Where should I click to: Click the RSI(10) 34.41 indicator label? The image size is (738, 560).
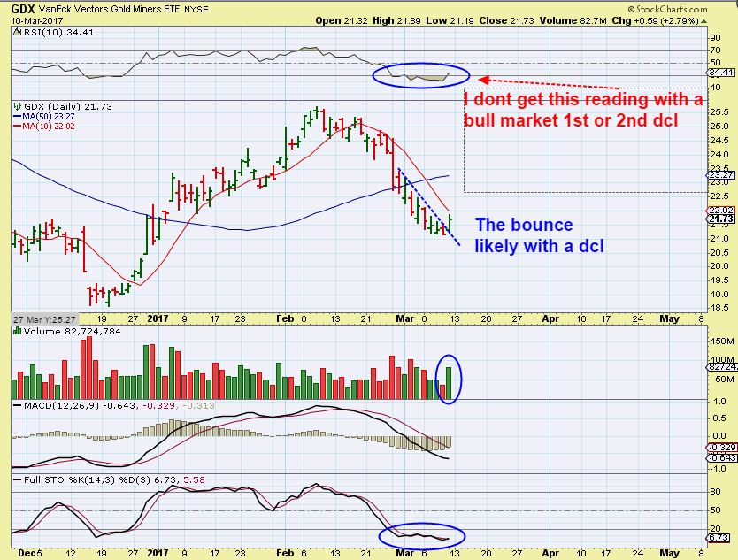pyautogui.click(x=58, y=33)
